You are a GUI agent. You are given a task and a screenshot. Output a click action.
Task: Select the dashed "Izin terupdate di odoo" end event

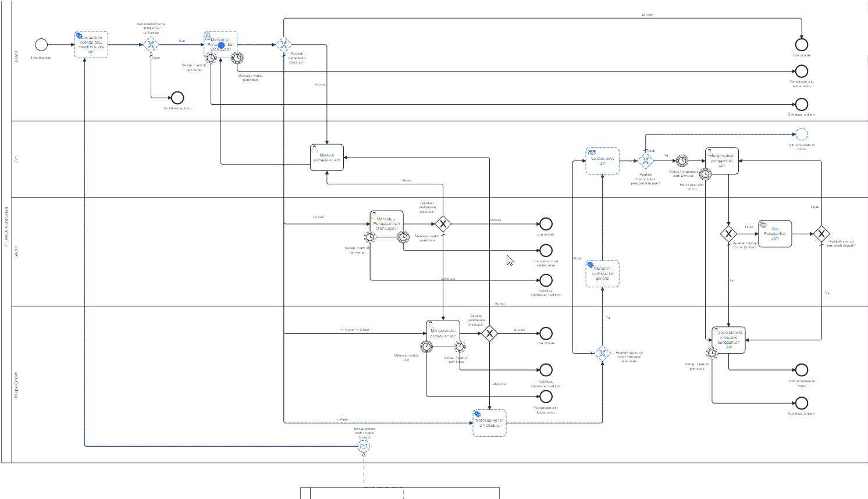click(x=802, y=134)
